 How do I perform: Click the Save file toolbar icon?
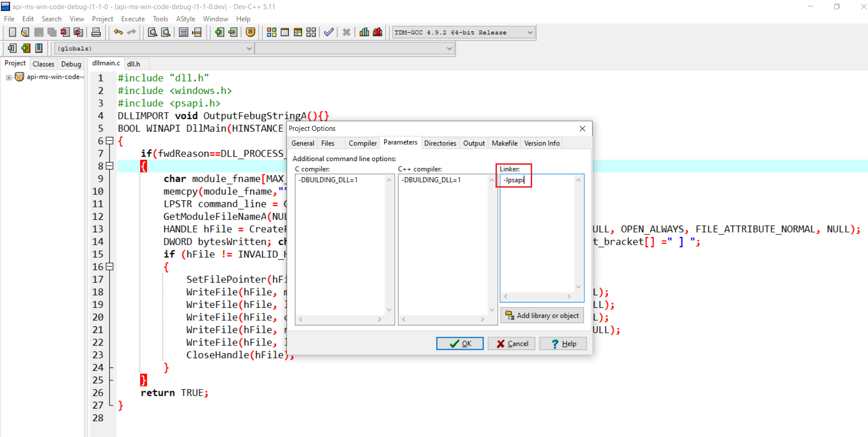39,32
